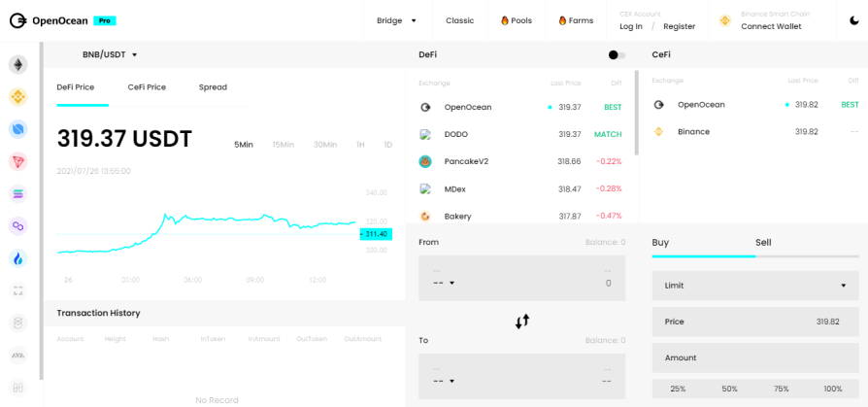Click Connect Wallet button
This screenshot has height=407, width=868.
pos(771,26)
